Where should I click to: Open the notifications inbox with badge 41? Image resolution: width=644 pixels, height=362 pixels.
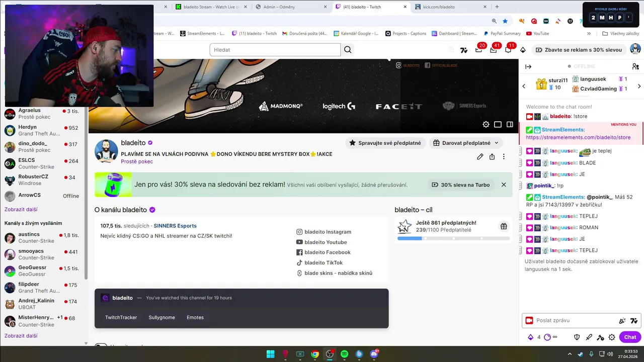tap(494, 50)
